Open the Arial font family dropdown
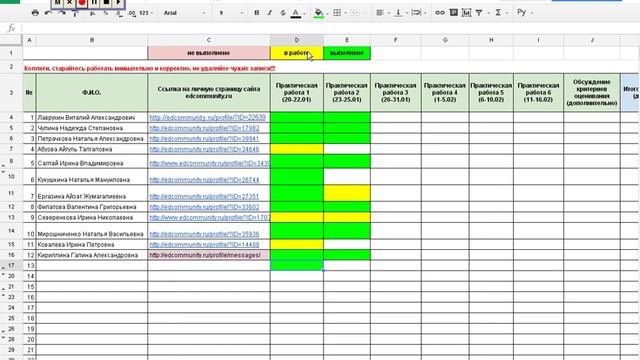This screenshot has height=360, width=640. pyautogui.click(x=184, y=13)
